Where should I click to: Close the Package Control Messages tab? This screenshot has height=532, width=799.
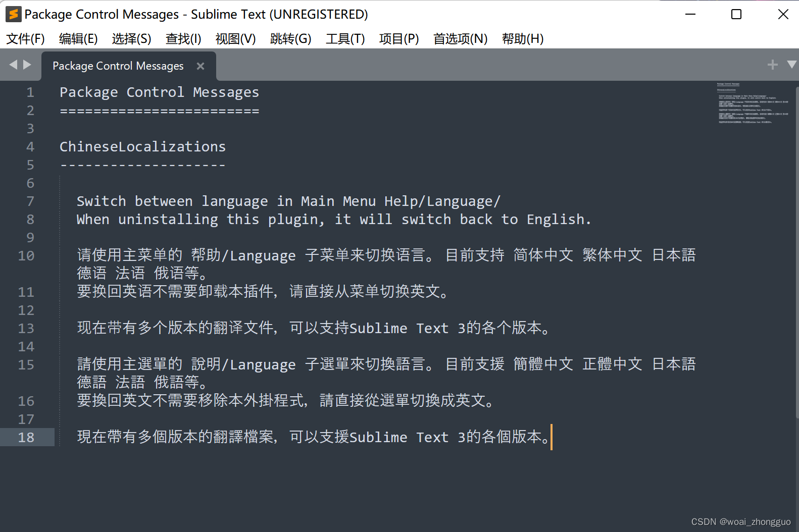click(x=201, y=66)
